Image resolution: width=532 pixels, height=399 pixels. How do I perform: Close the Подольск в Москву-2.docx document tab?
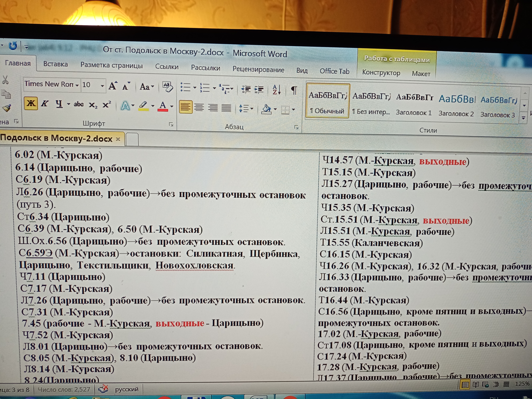pyautogui.click(x=118, y=139)
